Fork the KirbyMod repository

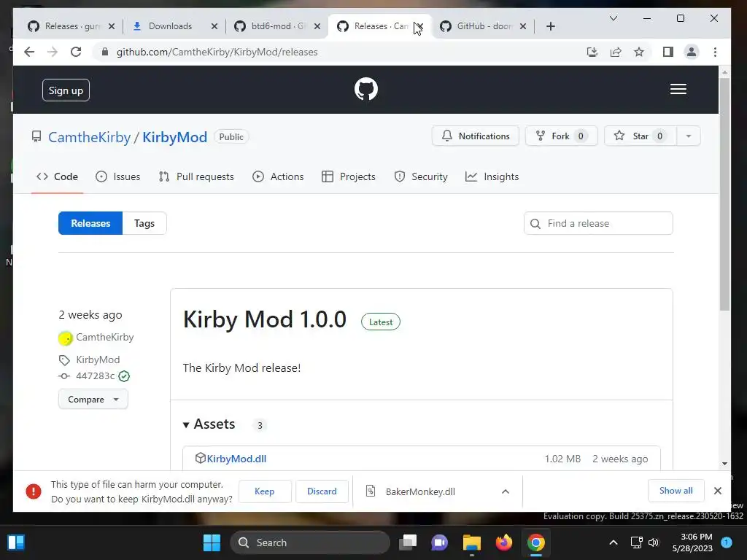(x=561, y=136)
